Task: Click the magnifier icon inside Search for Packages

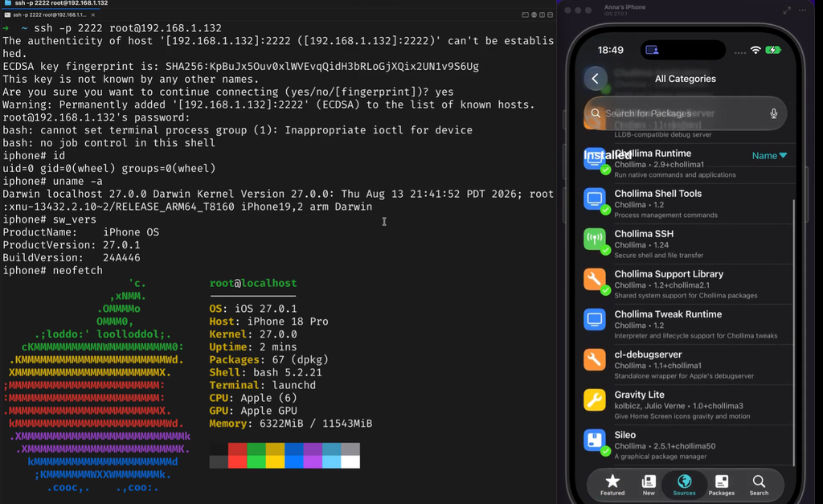Action: click(x=596, y=113)
